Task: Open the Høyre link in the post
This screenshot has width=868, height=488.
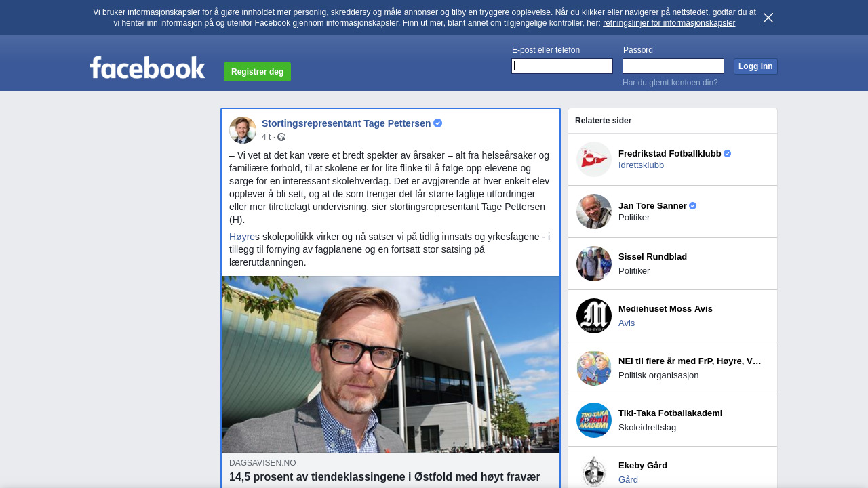Action: [242, 237]
